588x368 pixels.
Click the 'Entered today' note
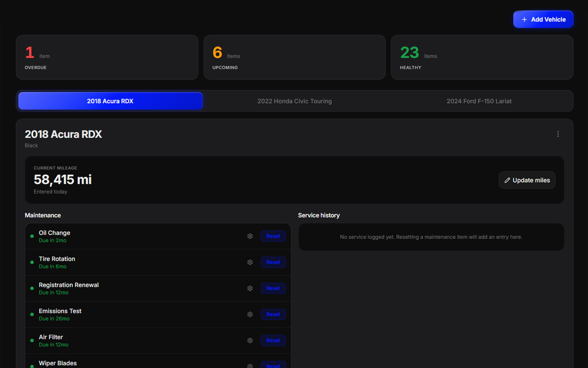51,192
